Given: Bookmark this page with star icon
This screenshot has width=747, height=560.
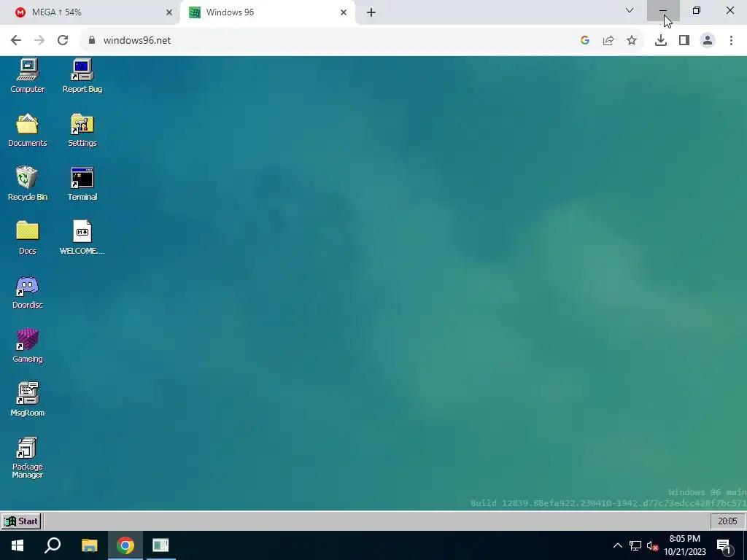Looking at the screenshot, I should [x=632, y=40].
